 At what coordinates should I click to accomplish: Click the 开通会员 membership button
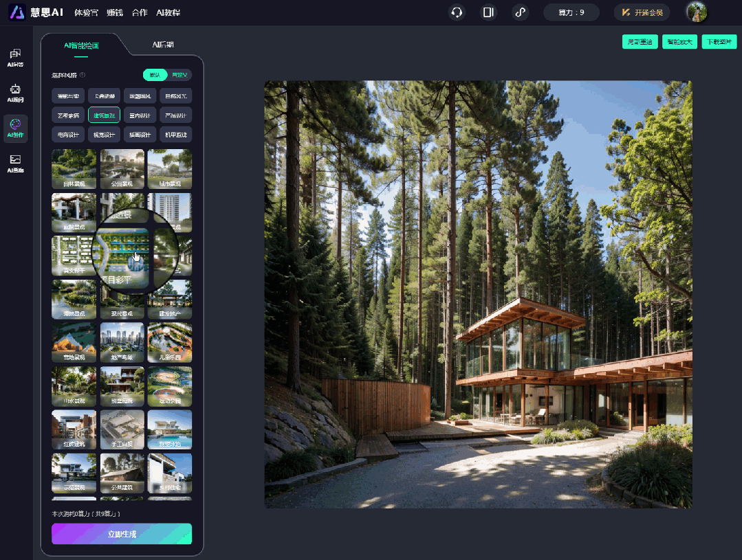coord(642,12)
